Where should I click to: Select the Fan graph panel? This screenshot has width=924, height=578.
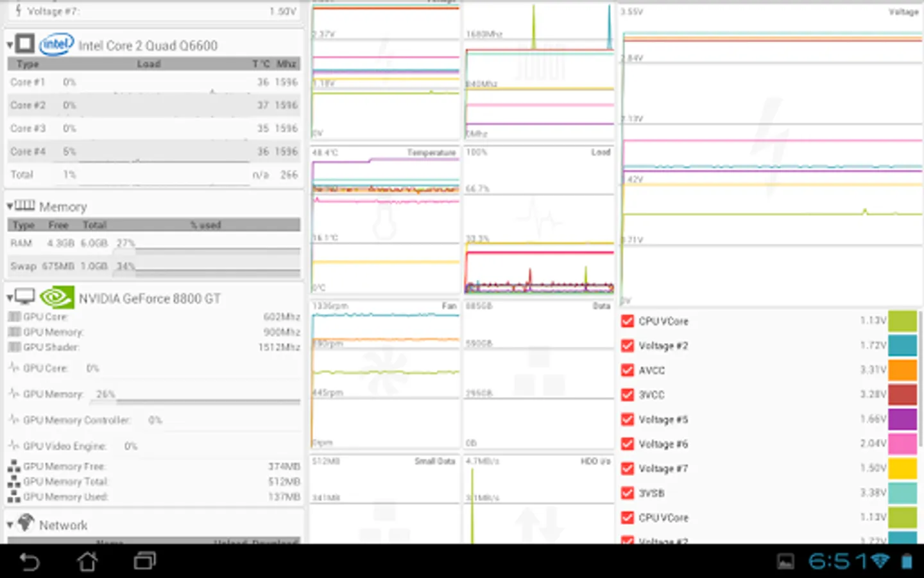coord(385,374)
